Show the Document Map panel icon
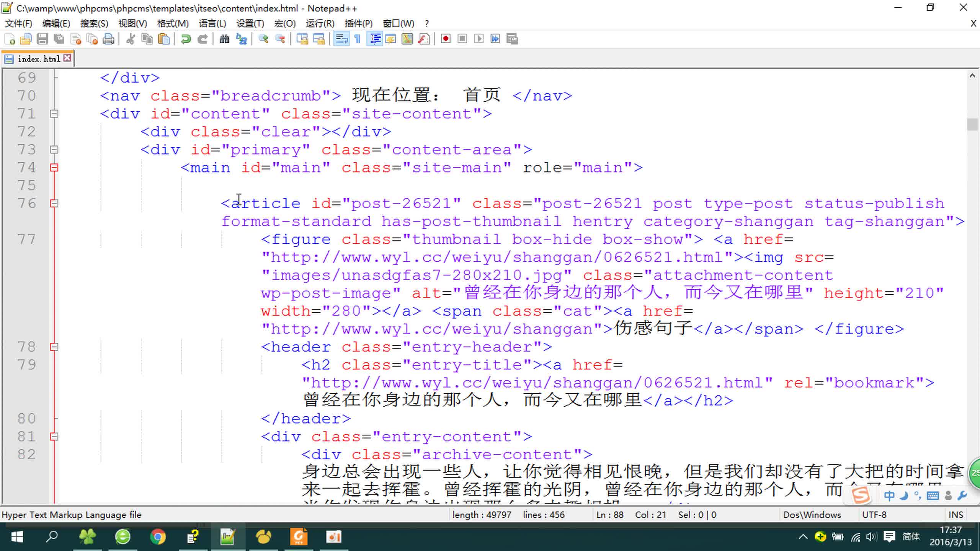The width and height of the screenshot is (980, 551). click(407, 39)
